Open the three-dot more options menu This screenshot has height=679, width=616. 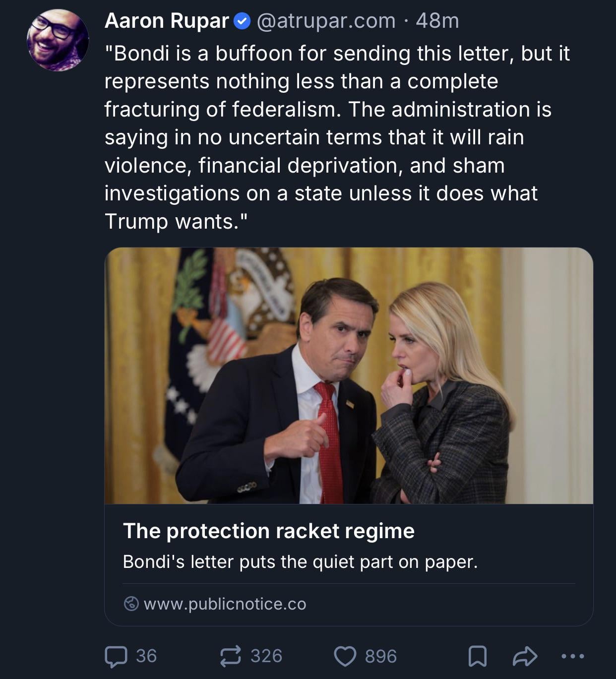pos(573,656)
